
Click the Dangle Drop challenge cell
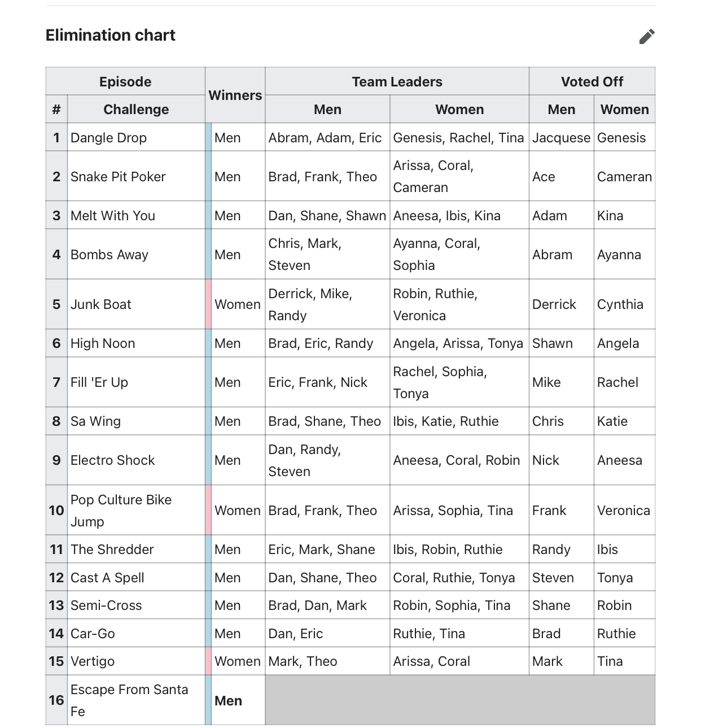coord(136,137)
